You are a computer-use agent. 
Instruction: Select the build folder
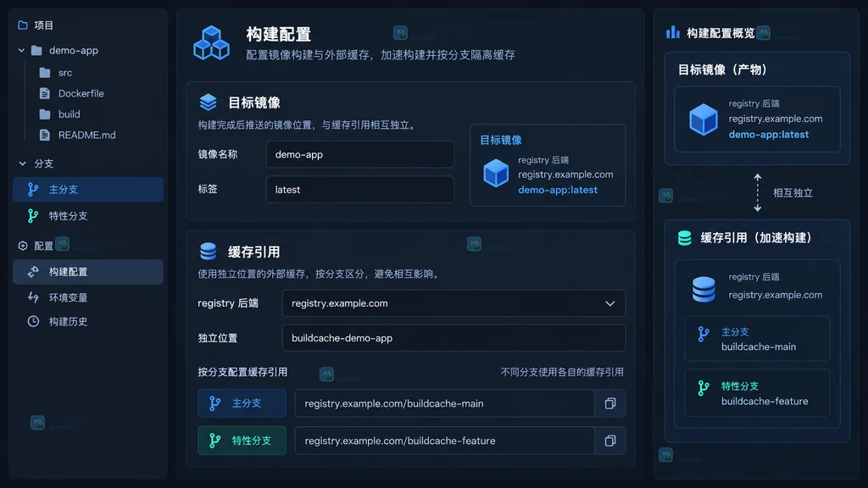point(70,114)
